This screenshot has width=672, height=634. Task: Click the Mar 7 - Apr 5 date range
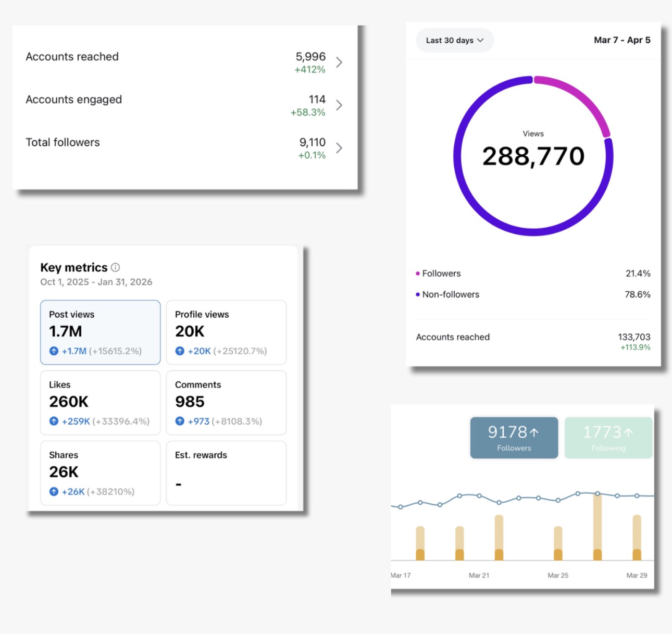(622, 40)
